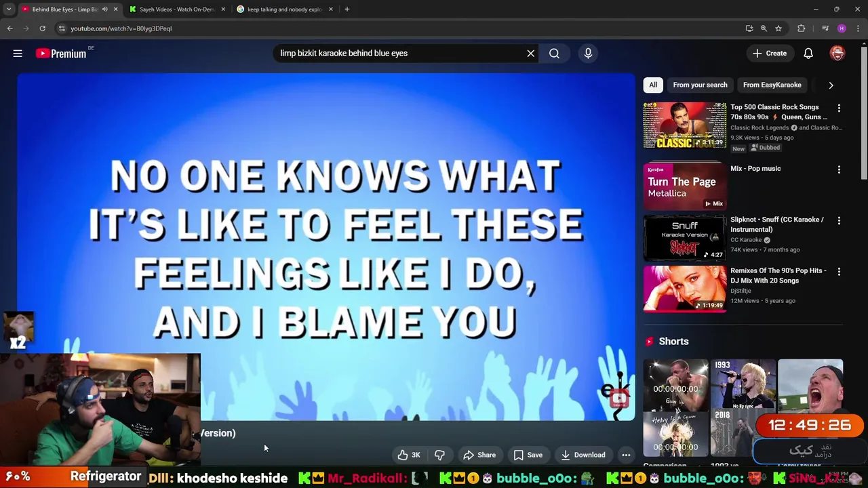Click the search query text field
868x488 pixels.
(399, 54)
